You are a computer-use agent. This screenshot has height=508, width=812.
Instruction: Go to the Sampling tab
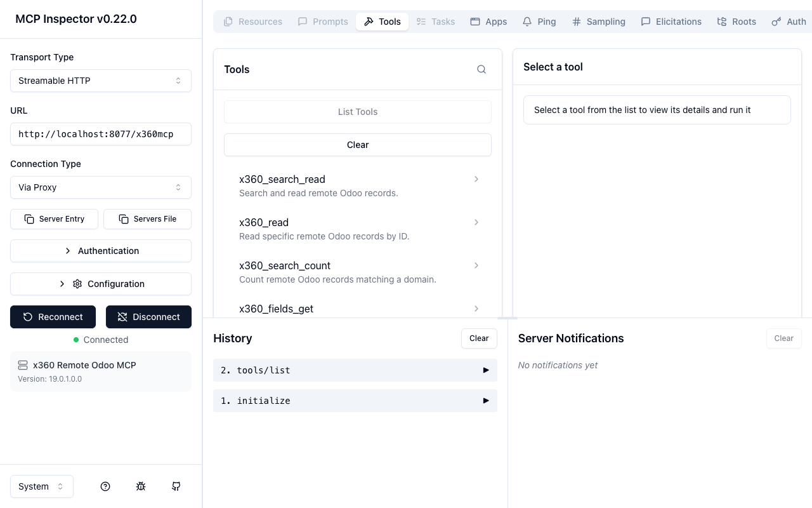point(599,22)
